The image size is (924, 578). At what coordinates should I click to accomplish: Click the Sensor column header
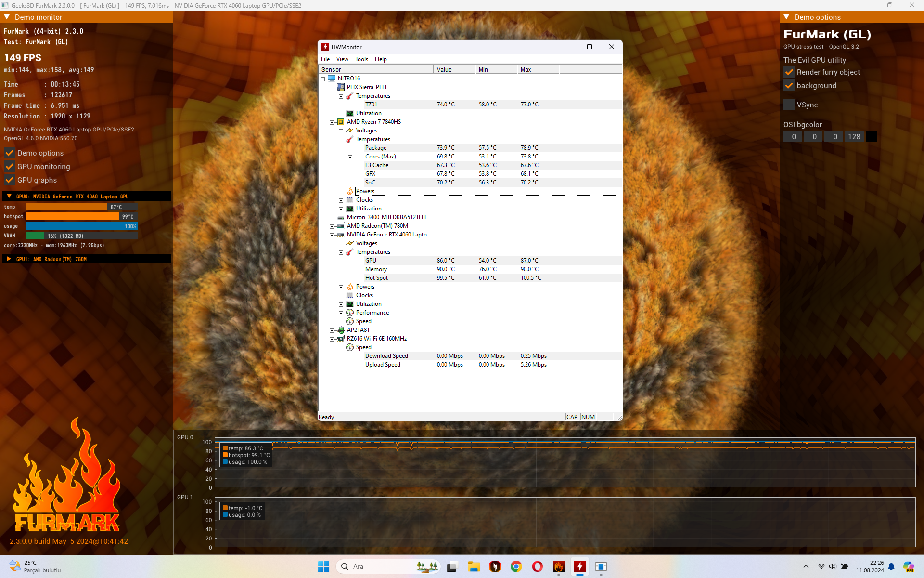[x=376, y=70]
